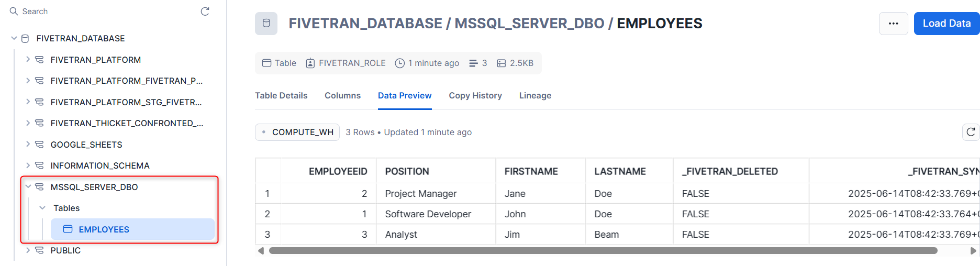Expand the GOOGLE_SHEETS schema

click(28, 145)
